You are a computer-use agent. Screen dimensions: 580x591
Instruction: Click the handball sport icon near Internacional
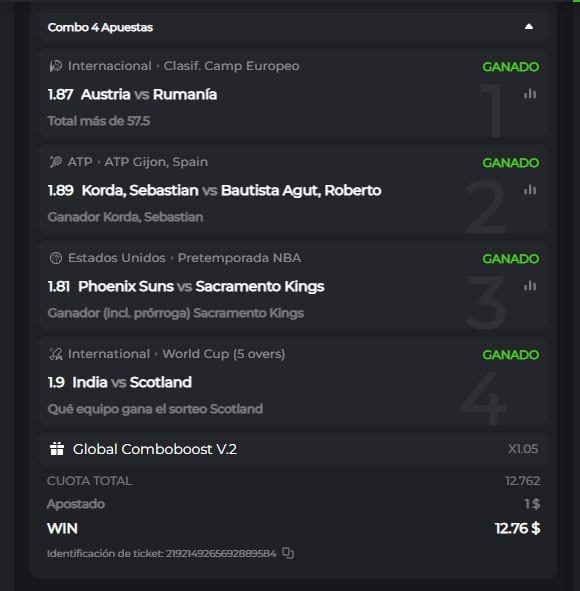click(56, 66)
